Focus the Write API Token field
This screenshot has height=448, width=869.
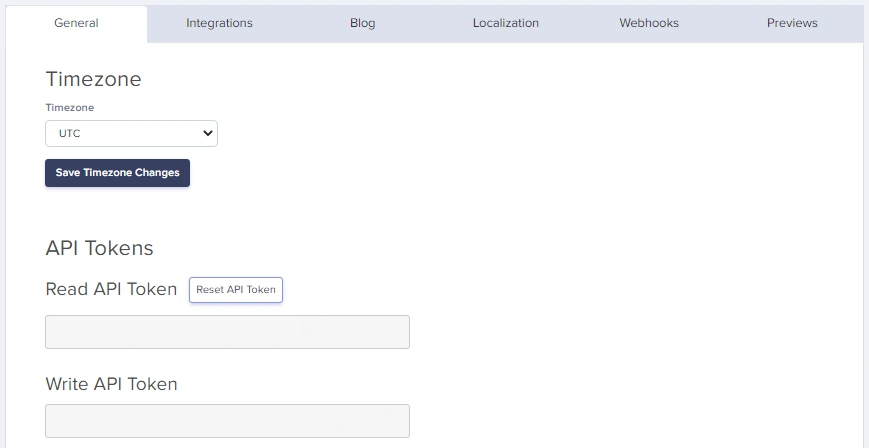point(227,421)
